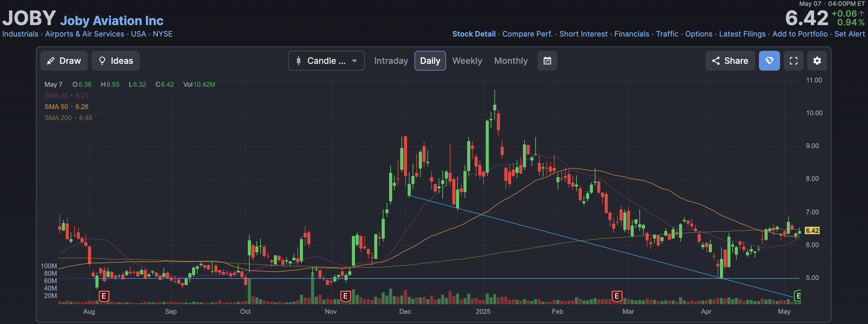Open Airports & Air Services industry link

click(x=85, y=34)
